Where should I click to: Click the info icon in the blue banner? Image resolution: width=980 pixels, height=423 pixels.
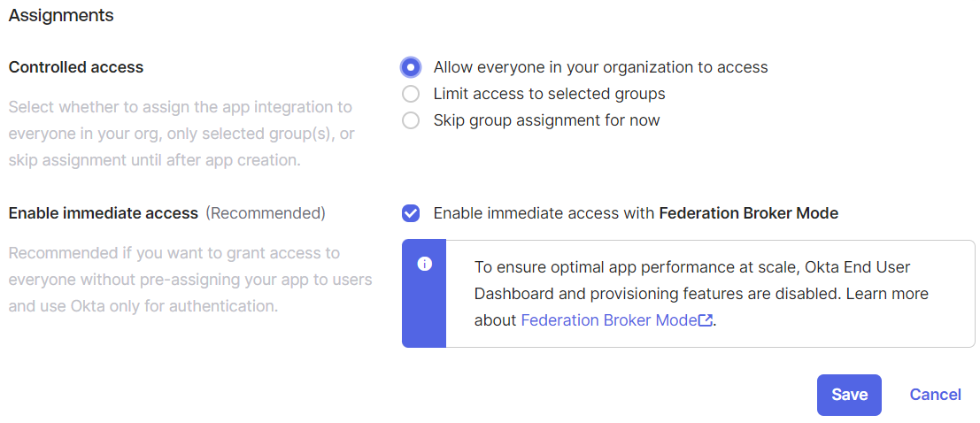click(x=424, y=265)
